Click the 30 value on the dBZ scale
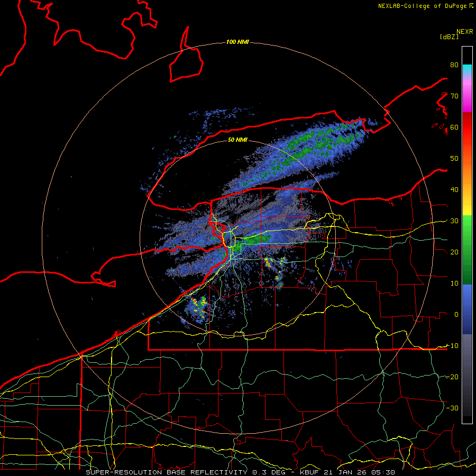476x476 pixels. click(454, 221)
